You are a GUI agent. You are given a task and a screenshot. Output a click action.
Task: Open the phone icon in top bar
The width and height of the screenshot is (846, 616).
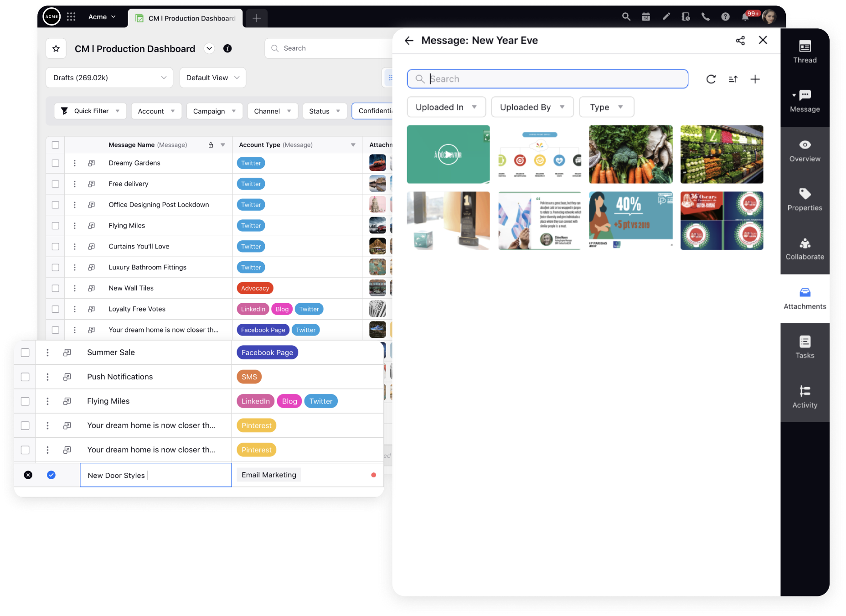[x=706, y=17]
